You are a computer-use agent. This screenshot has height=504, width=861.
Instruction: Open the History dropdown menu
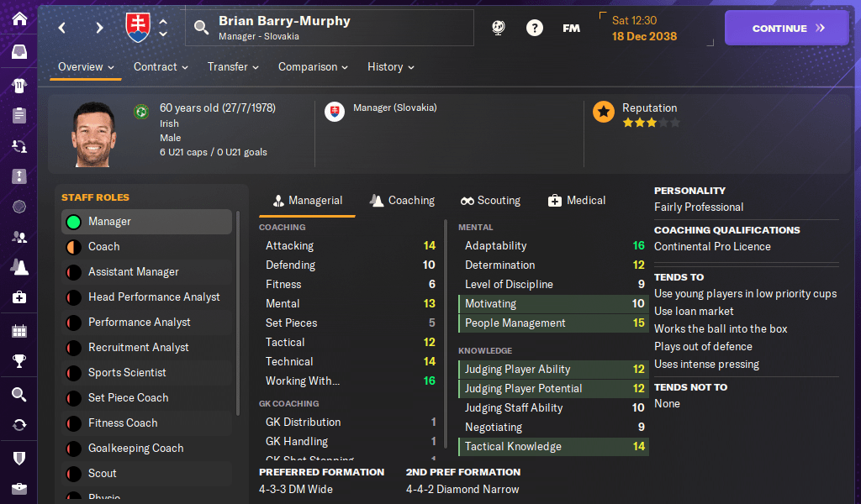390,67
